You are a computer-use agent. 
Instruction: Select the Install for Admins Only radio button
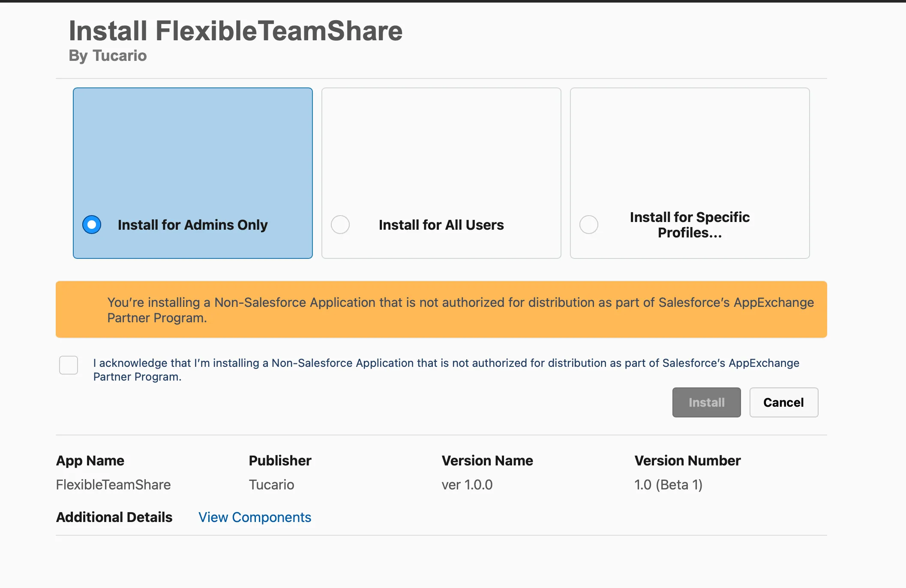[x=91, y=224]
